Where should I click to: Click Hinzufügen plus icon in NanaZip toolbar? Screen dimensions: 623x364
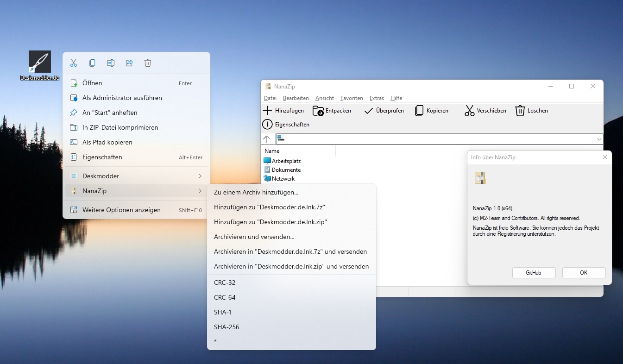(x=267, y=111)
